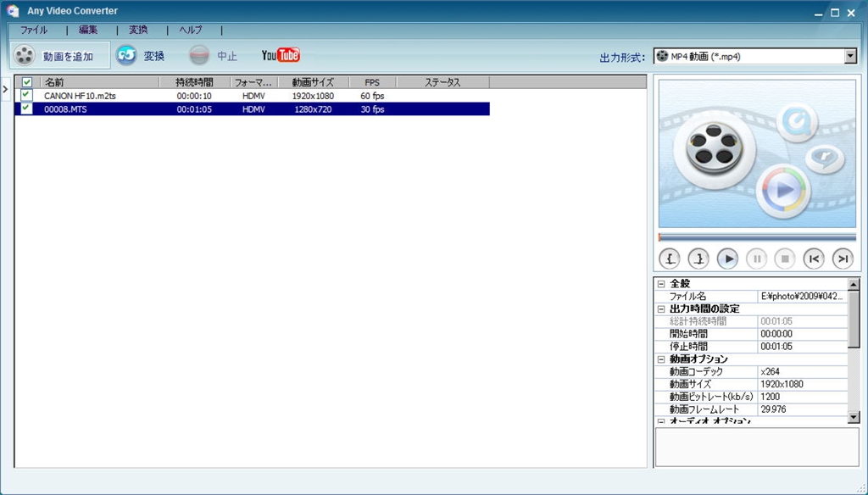Jump to previous frame marker

[x=814, y=259]
